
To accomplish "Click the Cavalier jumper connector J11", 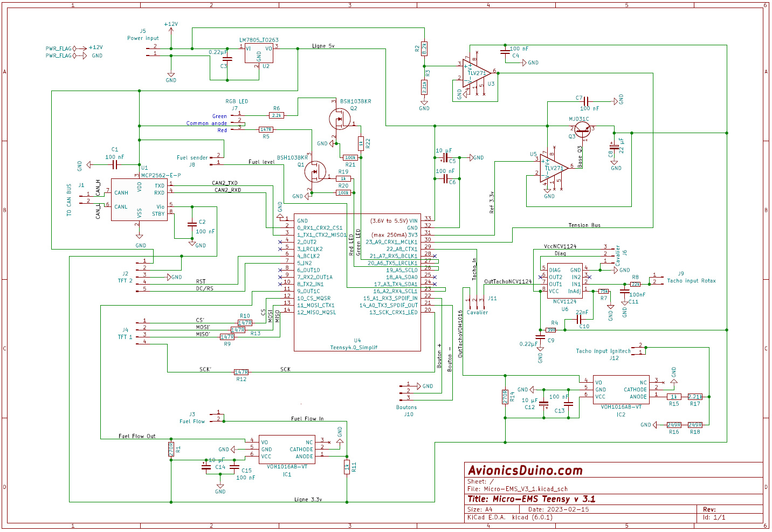I will (x=477, y=302).
